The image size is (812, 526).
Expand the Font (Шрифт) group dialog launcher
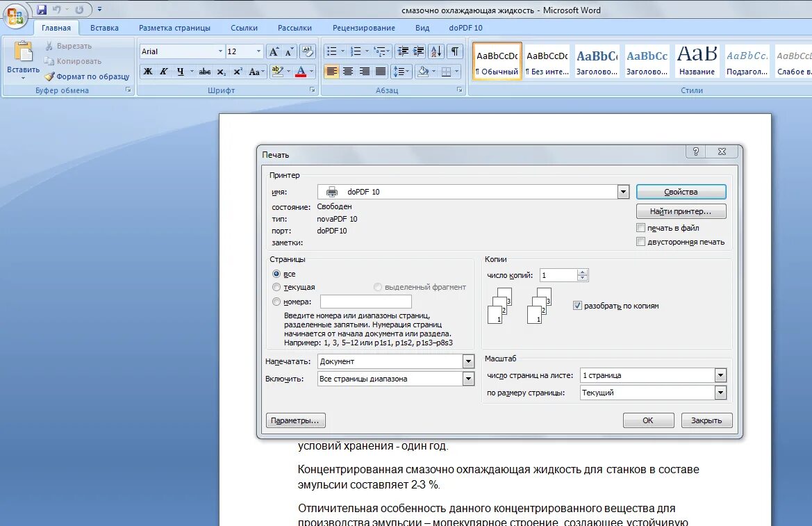point(313,90)
